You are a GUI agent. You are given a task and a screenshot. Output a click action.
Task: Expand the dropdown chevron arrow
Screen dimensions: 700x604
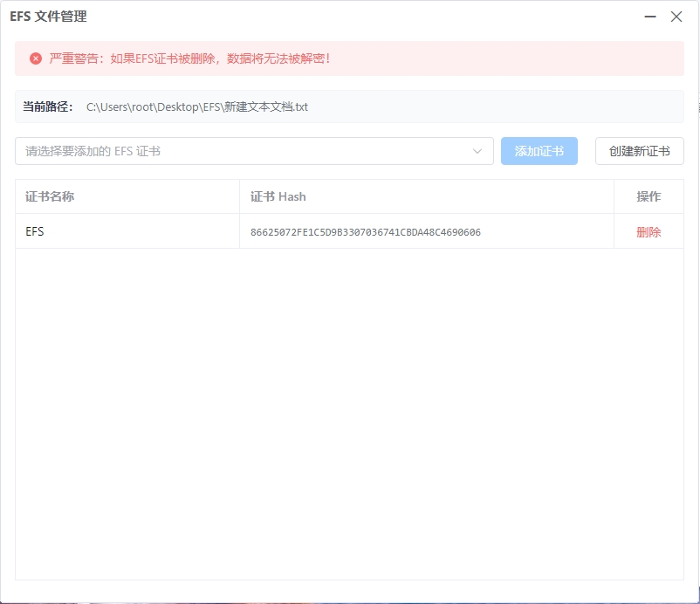477,151
